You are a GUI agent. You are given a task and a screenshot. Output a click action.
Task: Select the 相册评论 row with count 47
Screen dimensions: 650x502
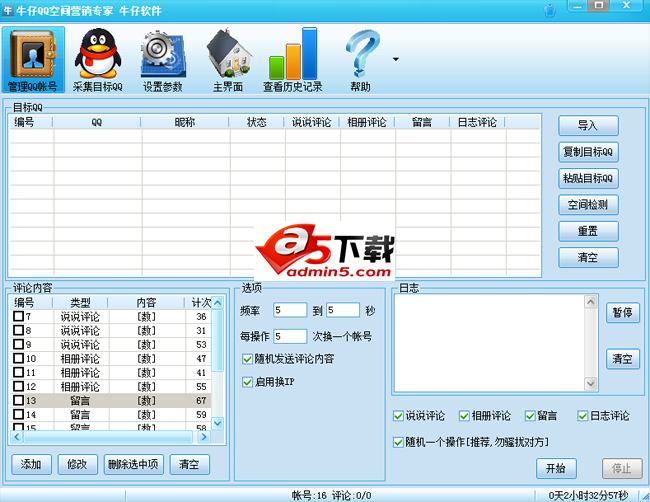click(x=111, y=359)
